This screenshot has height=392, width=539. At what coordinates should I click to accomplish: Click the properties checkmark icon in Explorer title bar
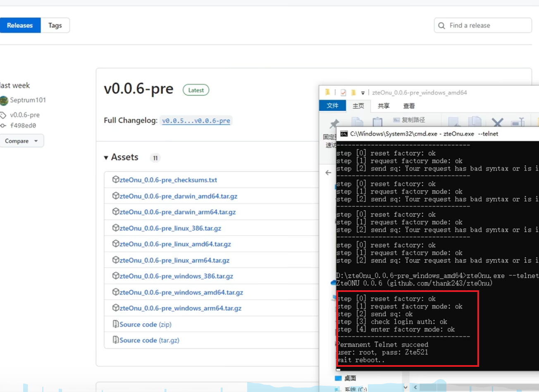(x=343, y=93)
